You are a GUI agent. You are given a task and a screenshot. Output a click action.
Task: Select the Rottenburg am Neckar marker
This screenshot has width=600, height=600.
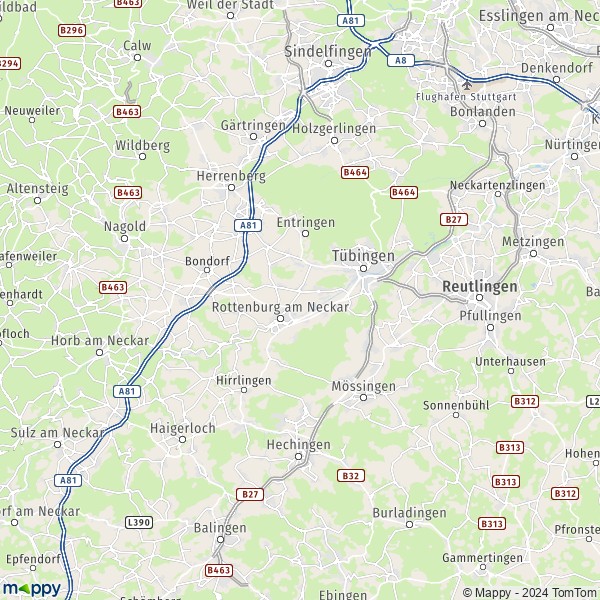coord(280,318)
